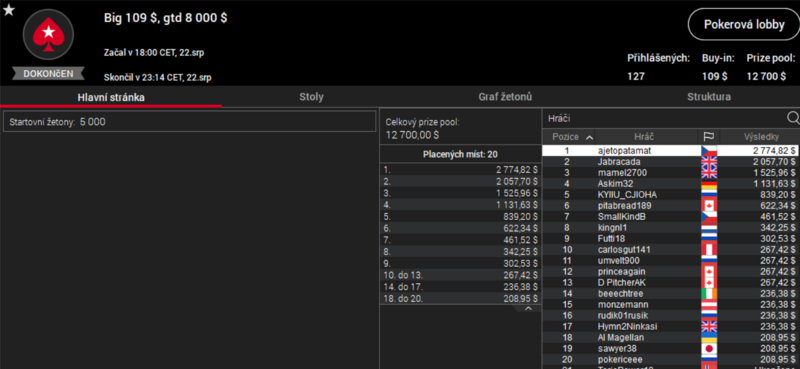Sort by the Výsledky column header
The image size is (800, 369).
[761, 137]
